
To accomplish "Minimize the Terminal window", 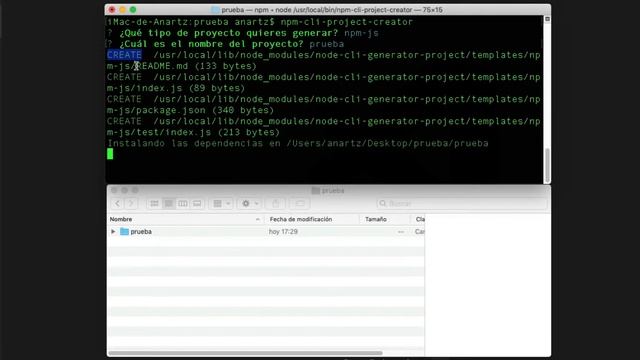I will pos(122,9).
